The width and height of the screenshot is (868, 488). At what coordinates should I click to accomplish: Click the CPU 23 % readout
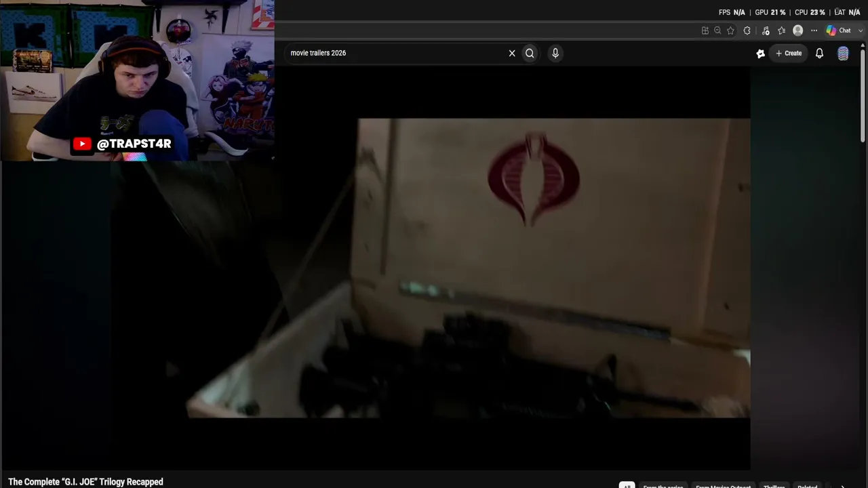[810, 12]
